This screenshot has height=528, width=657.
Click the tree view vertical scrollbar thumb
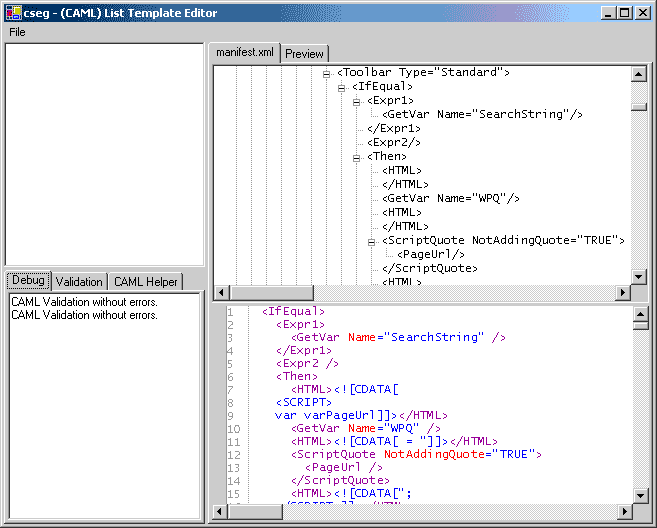639,107
